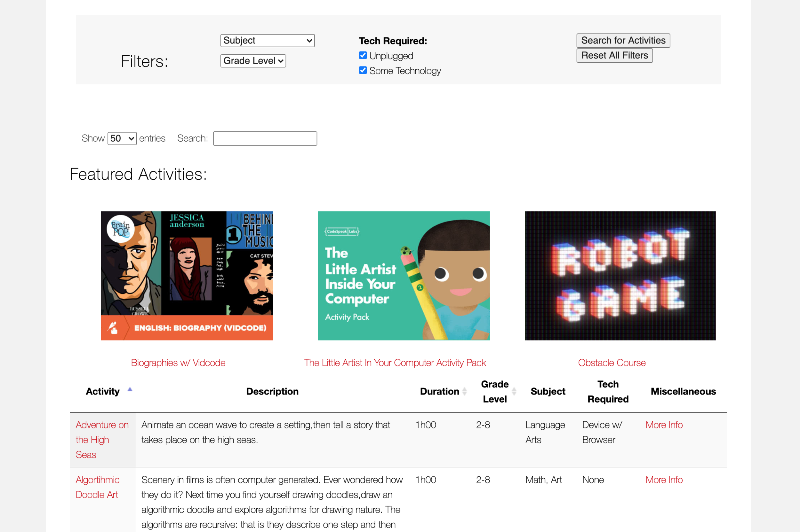
Task: Uncheck the Some Technology checkbox
Action: [x=363, y=70]
